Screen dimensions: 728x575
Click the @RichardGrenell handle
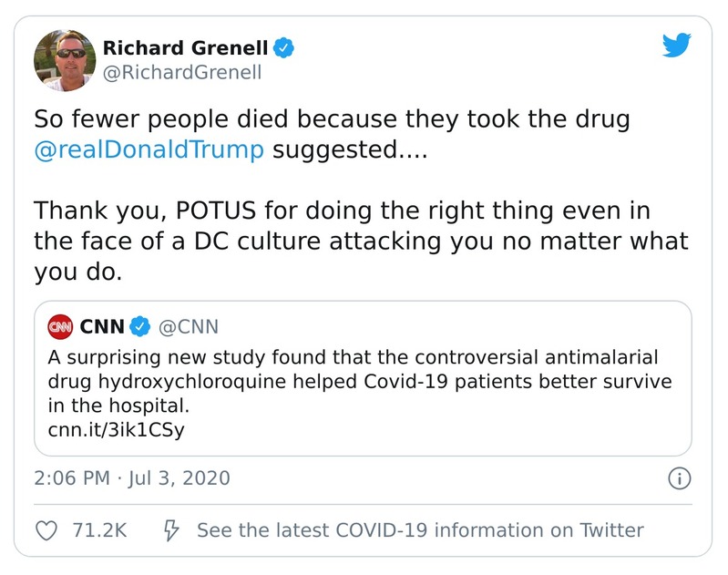pyautogui.click(x=181, y=73)
